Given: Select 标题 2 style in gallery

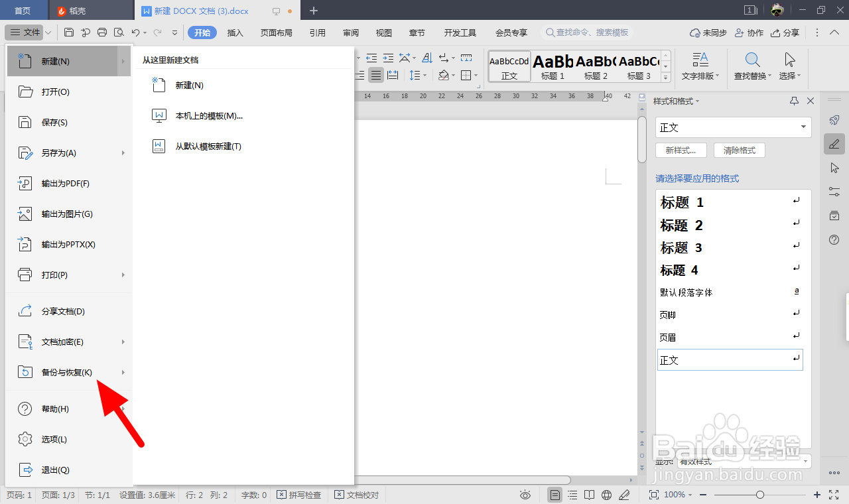Looking at the screenshot, I should click(596, 66).
